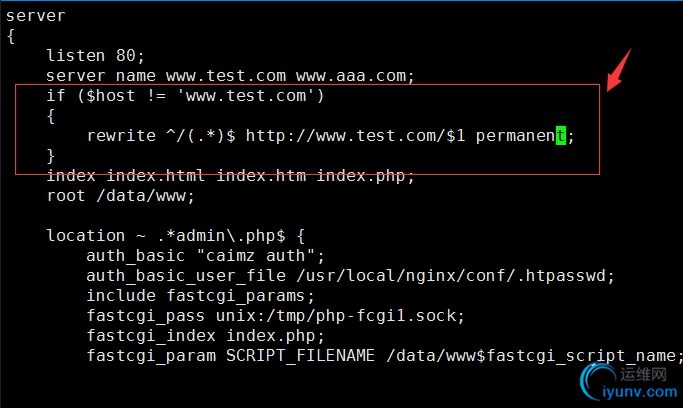The width and height of the screenshot is (683, 408).
Task: Click 'fastcgi_index index.php;' line
Action: pyautogui.click(x=206, y=336)
